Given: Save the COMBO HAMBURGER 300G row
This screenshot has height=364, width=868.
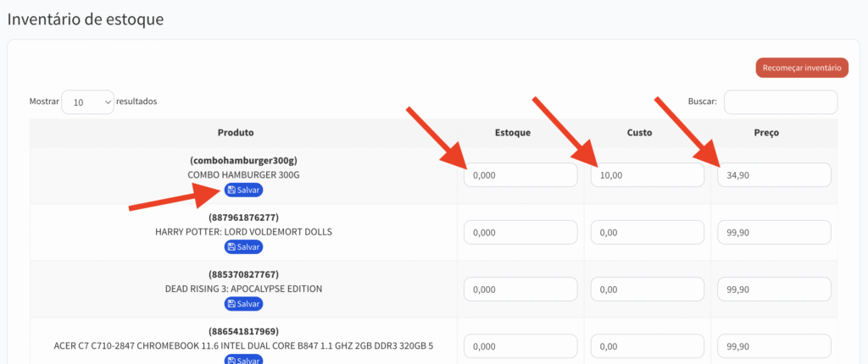Looking at the screenshot, I should coord(243,190).
